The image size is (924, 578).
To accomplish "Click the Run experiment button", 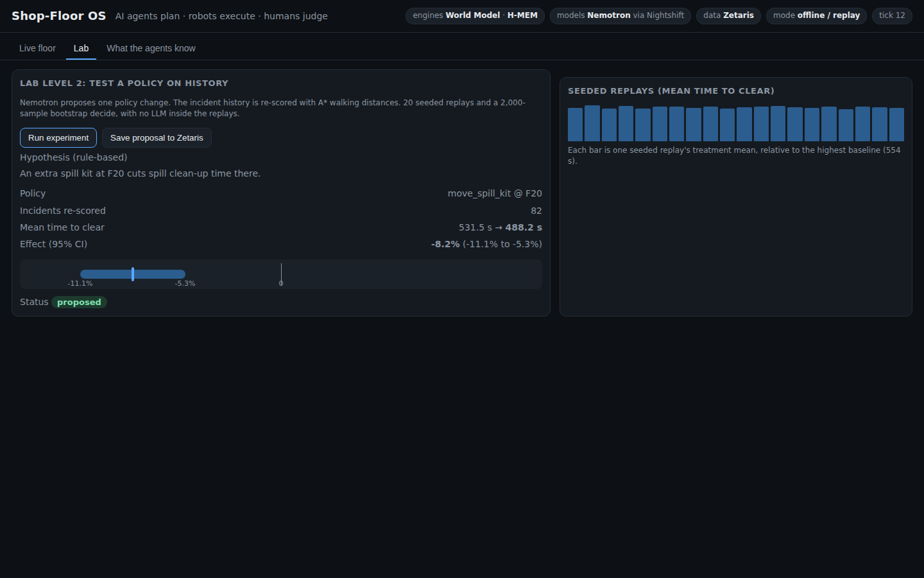I will pyautogui.click(x=58, y=137).
